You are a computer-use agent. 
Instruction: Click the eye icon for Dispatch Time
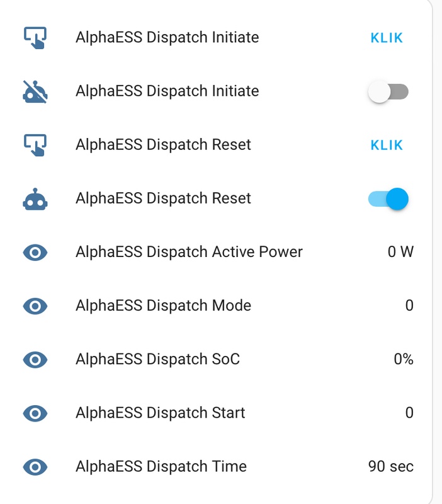coord(35,467)
